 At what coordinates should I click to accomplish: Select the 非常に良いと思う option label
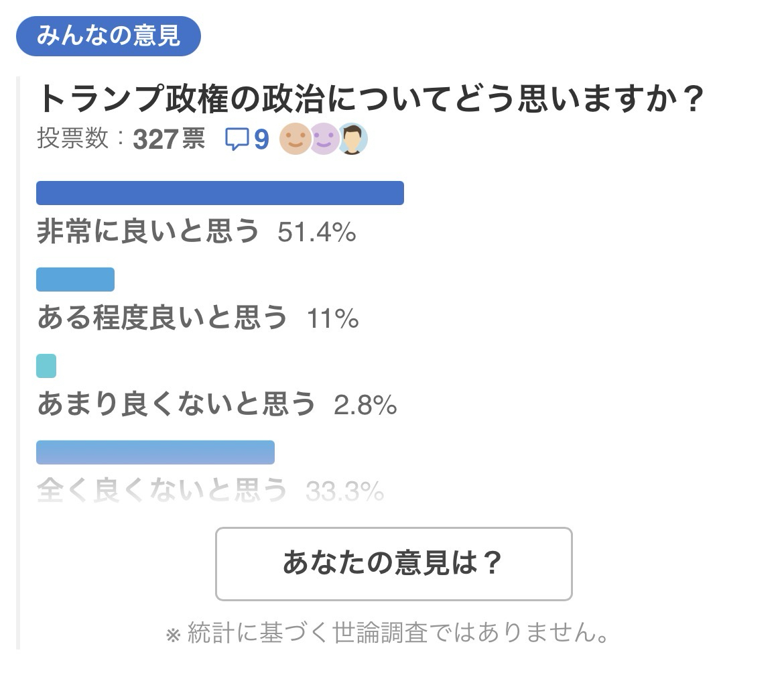[148, 232]
